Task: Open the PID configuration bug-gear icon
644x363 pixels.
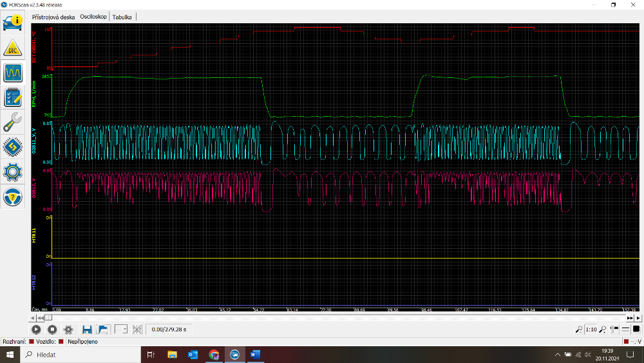Action: pyautogui.click(x=68, y=329)
